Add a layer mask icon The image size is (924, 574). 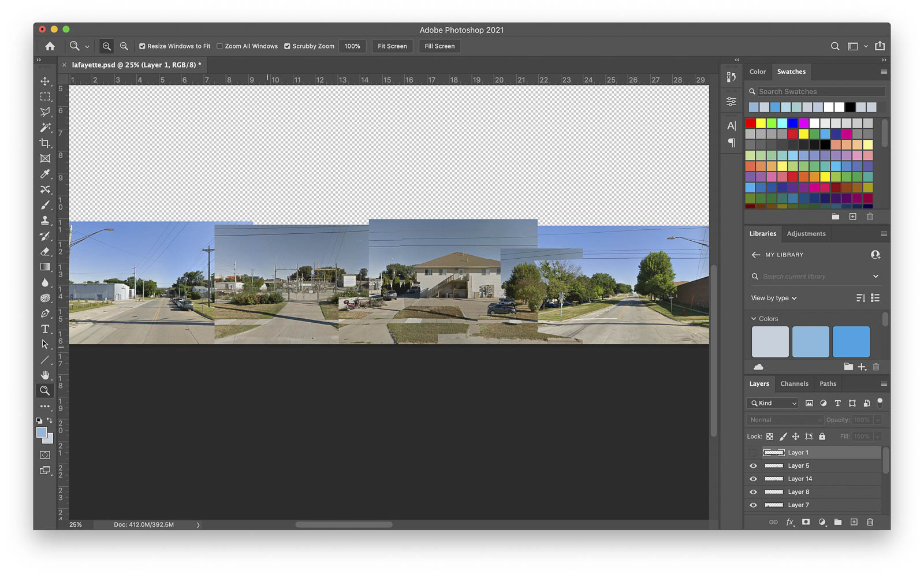(806, 522)
